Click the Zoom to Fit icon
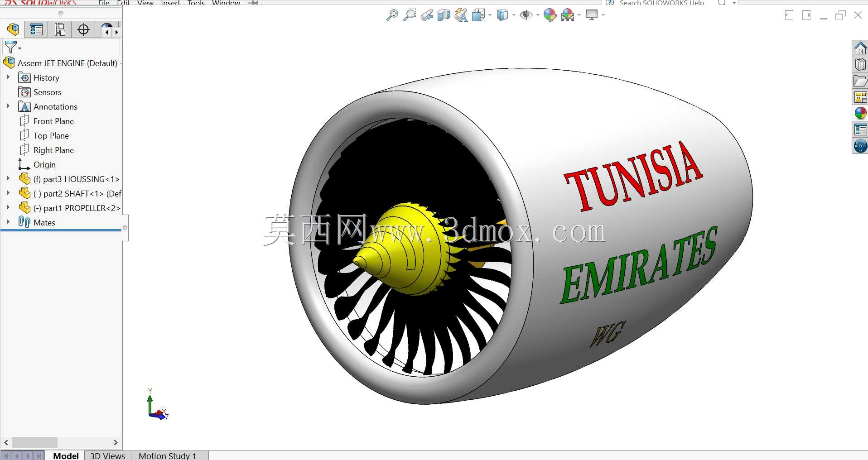 click(x=392, y=15)
